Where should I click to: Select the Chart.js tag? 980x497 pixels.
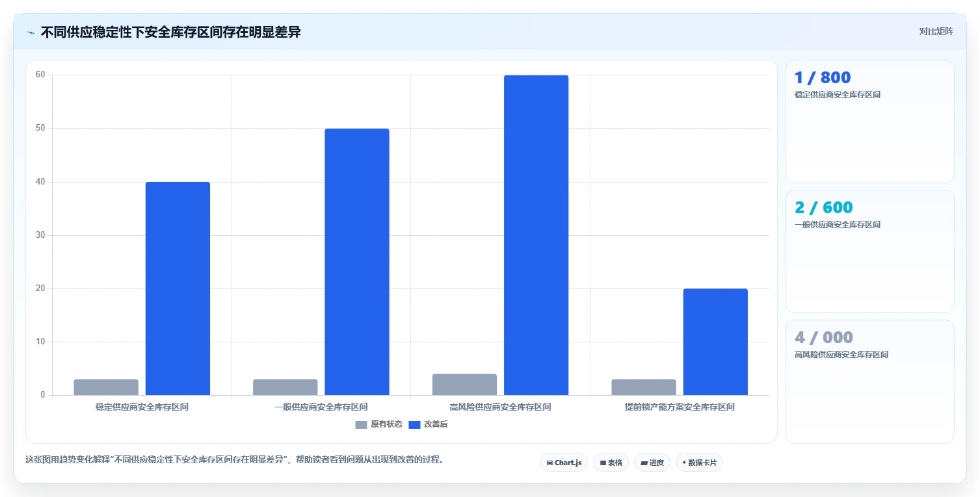(564, 463)
